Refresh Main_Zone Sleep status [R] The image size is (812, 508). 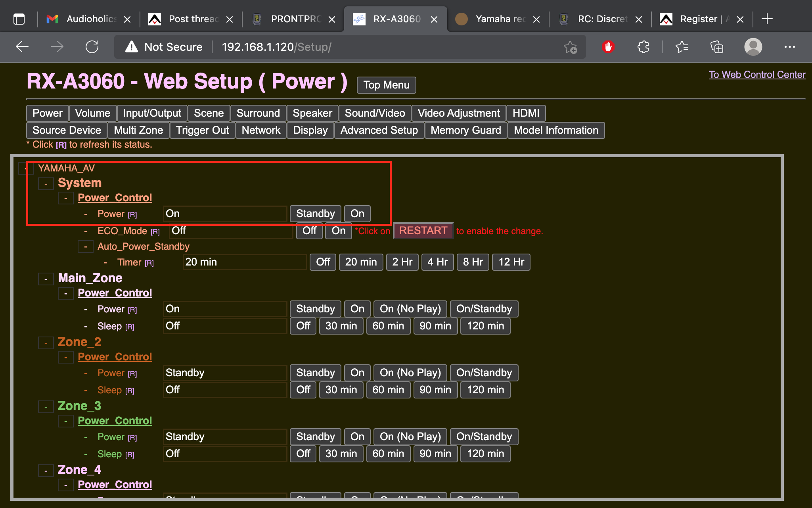point(130,327)
